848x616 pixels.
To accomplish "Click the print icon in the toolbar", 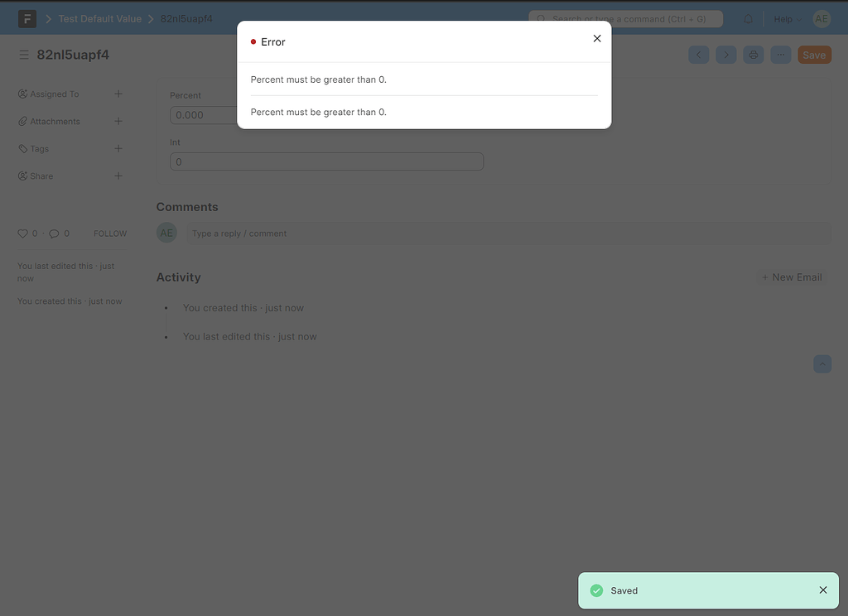I will click(753, 54).
